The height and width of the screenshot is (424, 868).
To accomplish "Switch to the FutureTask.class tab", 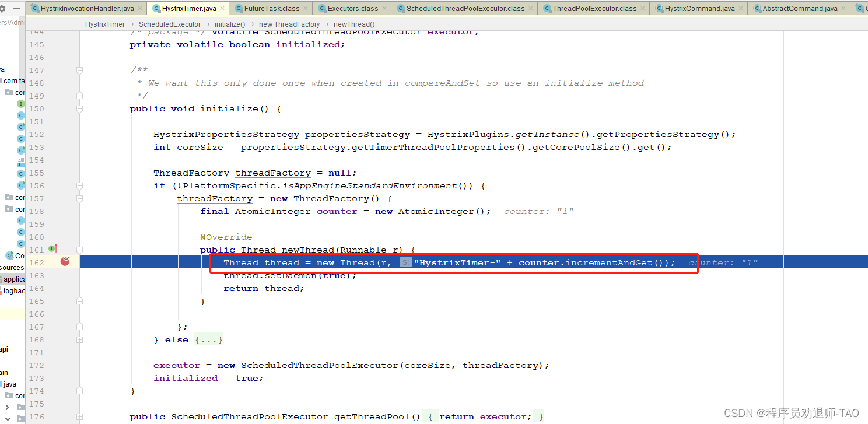I will 271,9.
